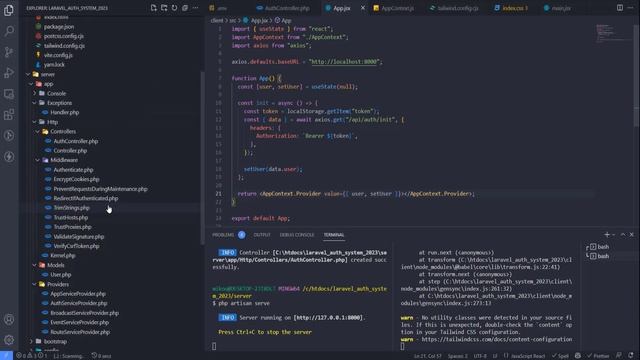Click the Prettier status bar item
Screen dimensions: 640x360
click(598, 356)
